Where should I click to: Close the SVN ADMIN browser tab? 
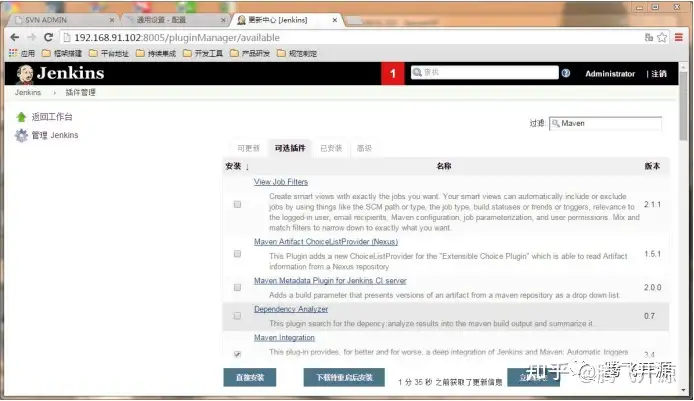tap(112, 20)
